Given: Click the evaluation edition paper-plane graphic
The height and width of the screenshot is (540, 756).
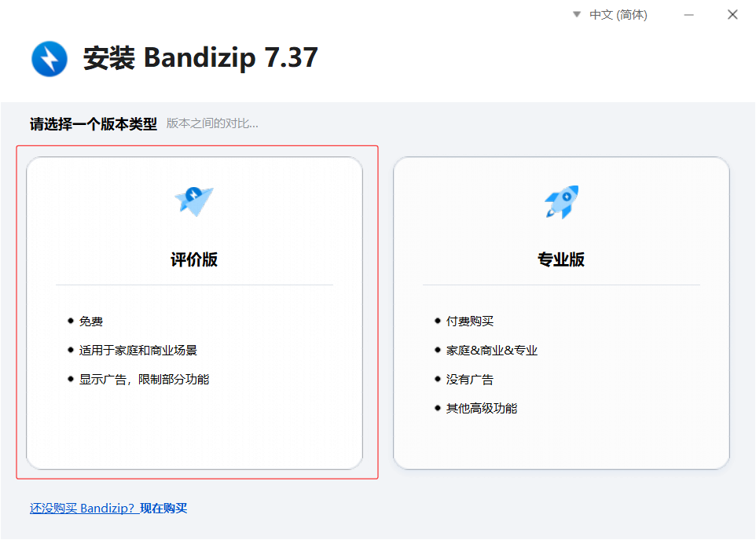Looking at the screenshot, I should 193,201.
